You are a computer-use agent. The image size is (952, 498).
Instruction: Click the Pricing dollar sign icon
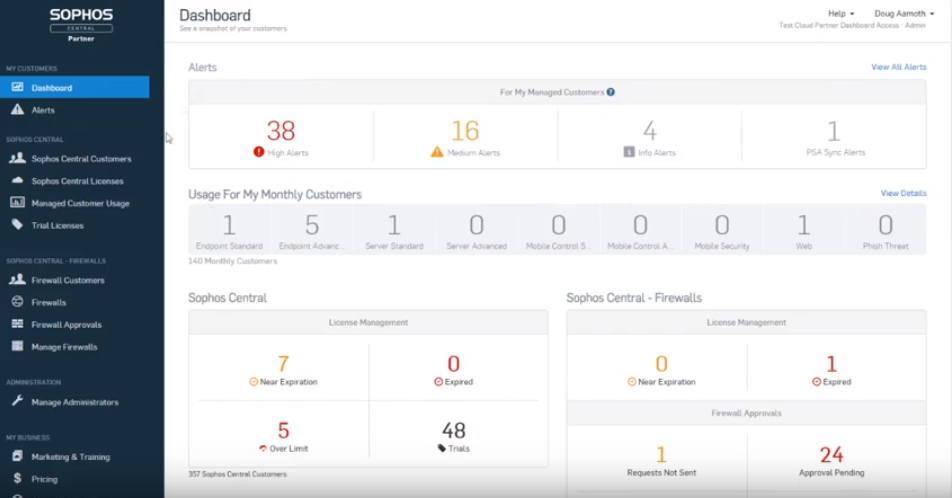(x=17, y=479)
